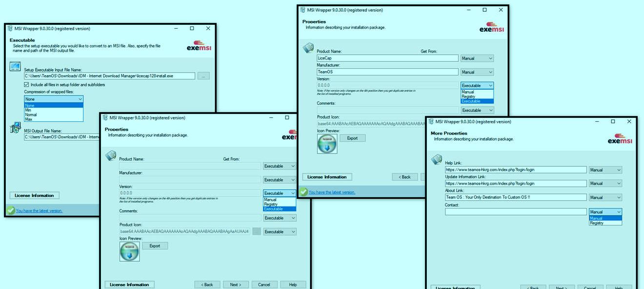Click License Information in LiceCap Properties window

pyautogui.click(x=327, y=177)
